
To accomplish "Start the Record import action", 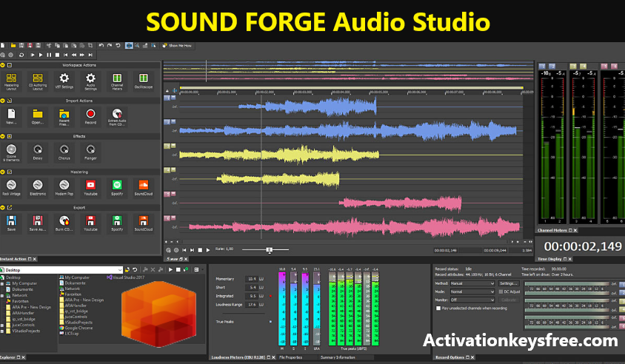I will pyautogui.click(x=90, y=116).
